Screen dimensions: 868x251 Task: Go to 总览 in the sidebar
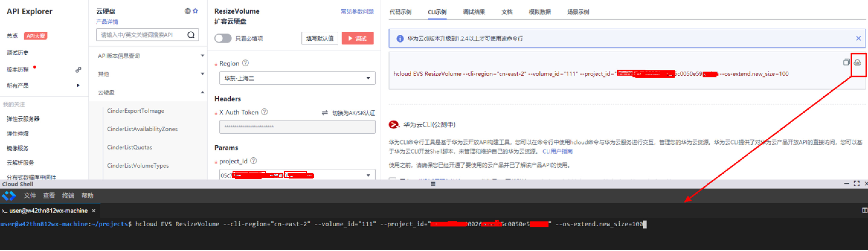coord(12,36)
